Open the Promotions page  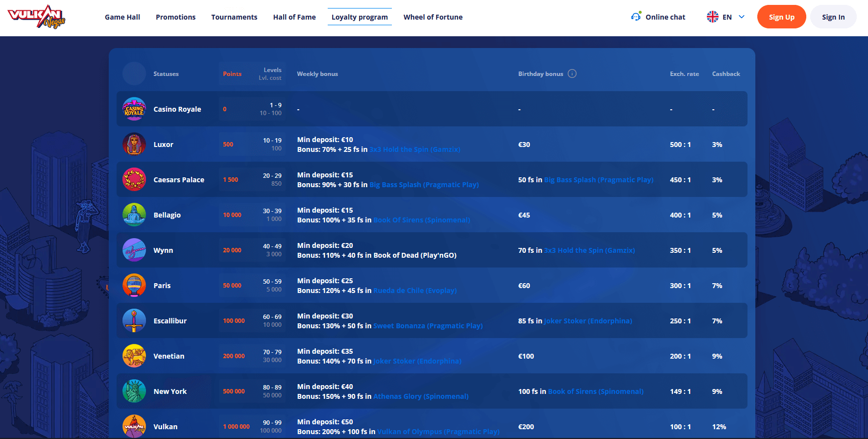pos(175,17)
